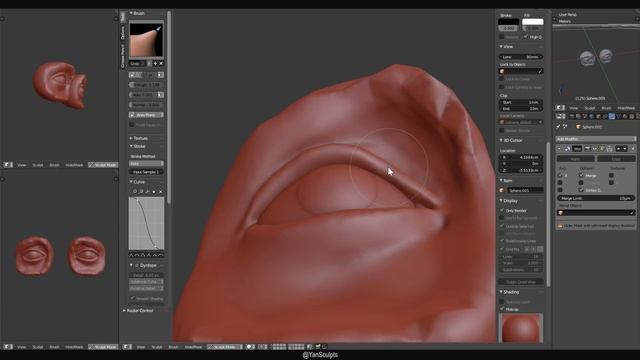Screen dimensions: 640x360
Task: Toggle Mirror modifier Merge checkbox
Action: (581, 175)
